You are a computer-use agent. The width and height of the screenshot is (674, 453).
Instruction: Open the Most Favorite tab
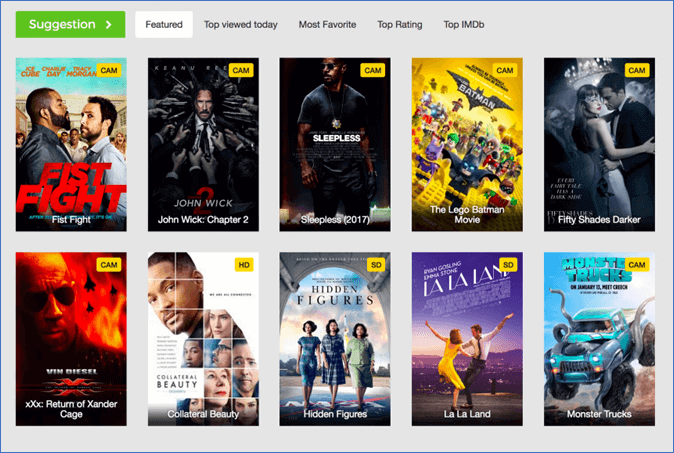327,24
